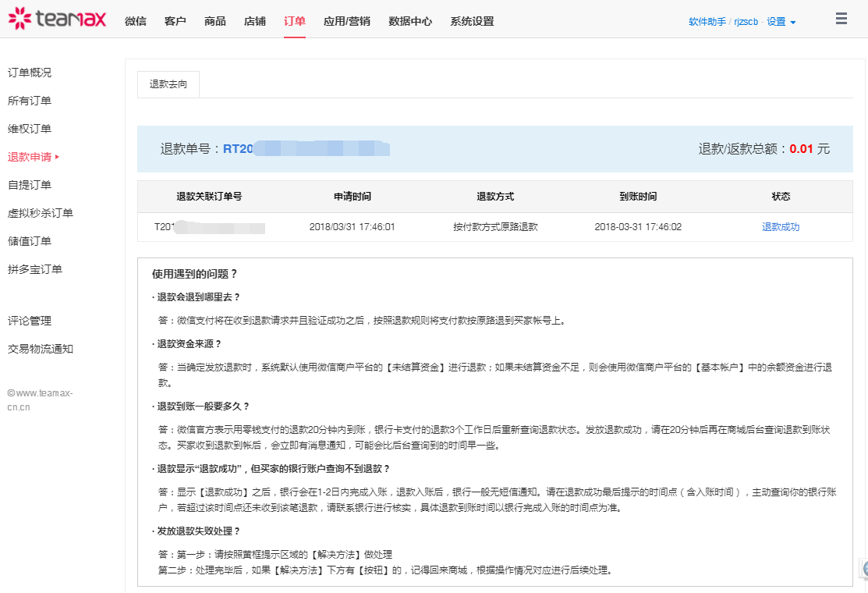The width and height of the screenshot is (868, 593).
Task: Click the 软件助手 link
Action: click(x=707, y=22)
